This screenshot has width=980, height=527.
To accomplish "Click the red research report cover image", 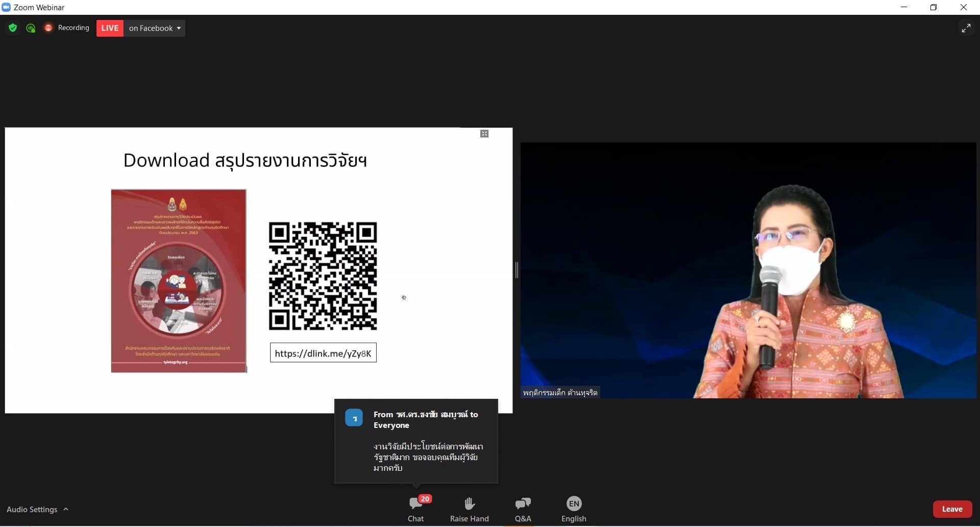I will coord(179,281).
